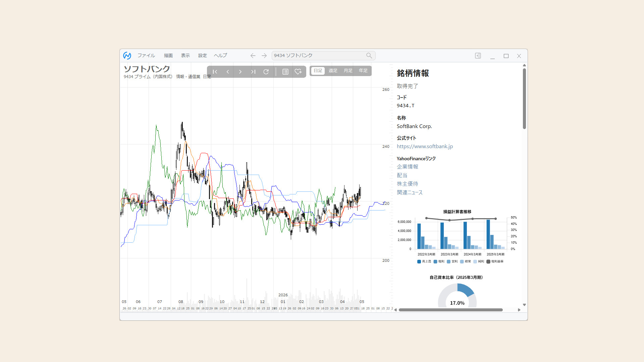Open the 表示 menu
The height and width of the screenshot is (362, 644).
click(x=185, y=56)
